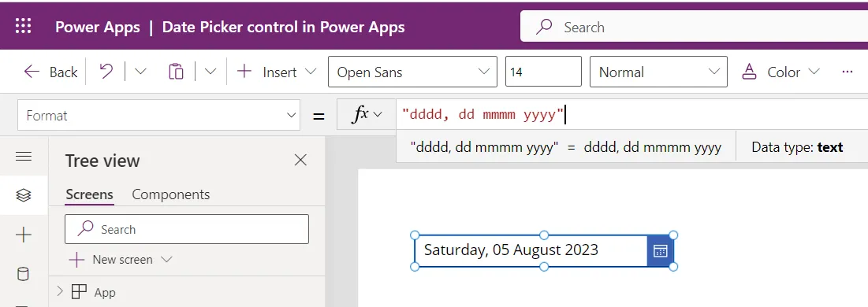Expand the Undo options dropdown arrow
The height and width of the screenshot is (307, 868).
click(140, 72)
